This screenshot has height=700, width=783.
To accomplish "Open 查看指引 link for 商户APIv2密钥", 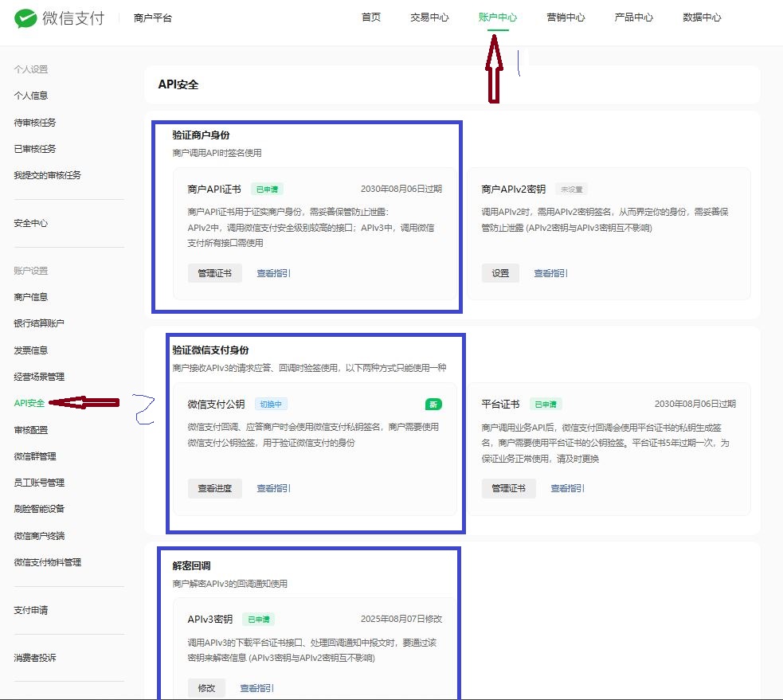I will [550, 273].
